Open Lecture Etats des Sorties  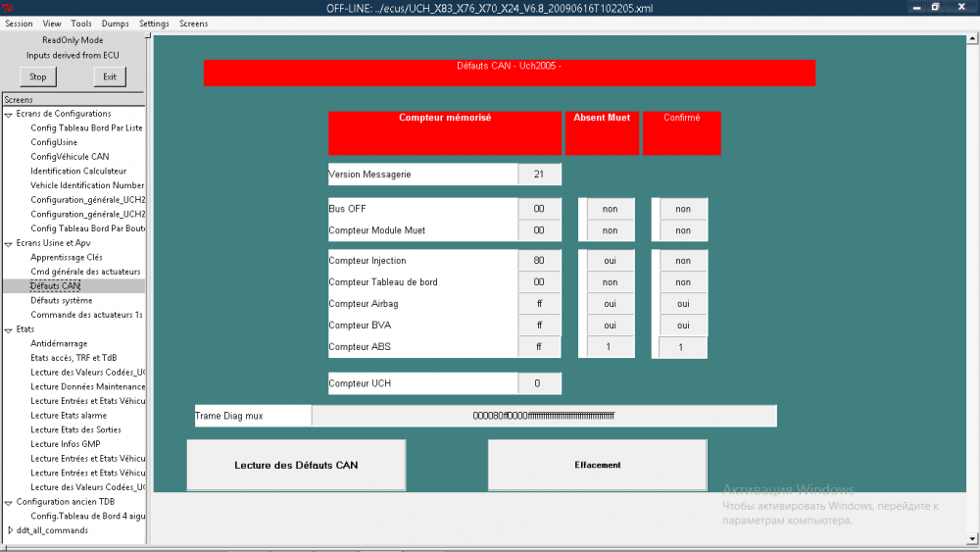point(75,429)
